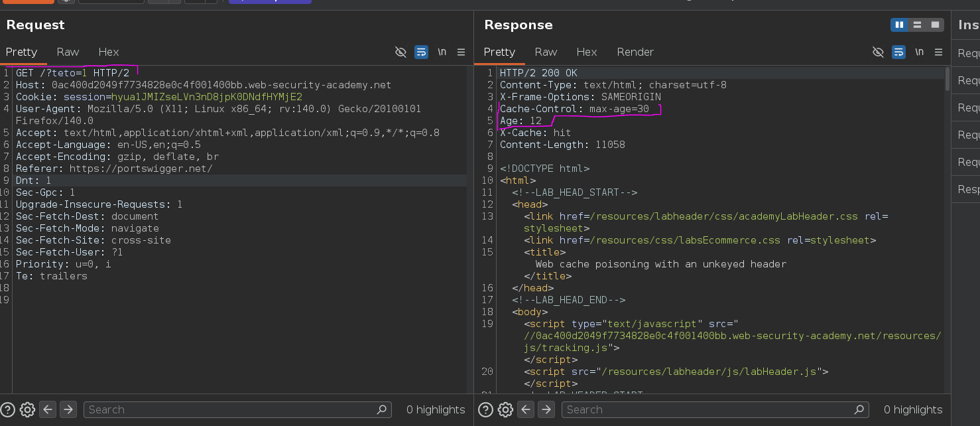Click the Host header line in Request
Viewport: 980px width, 426px height.
[204, 85]
